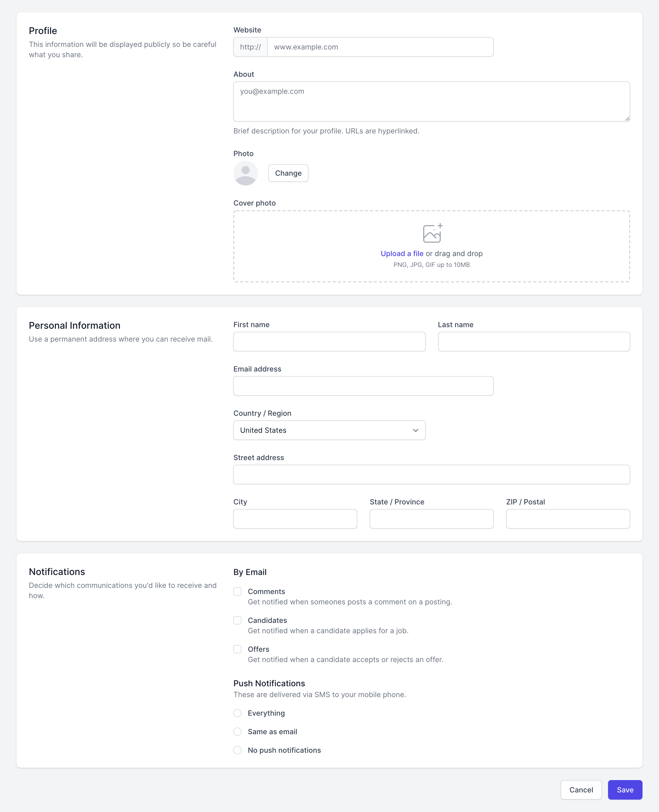Click the Cancel button

[581, 790]
